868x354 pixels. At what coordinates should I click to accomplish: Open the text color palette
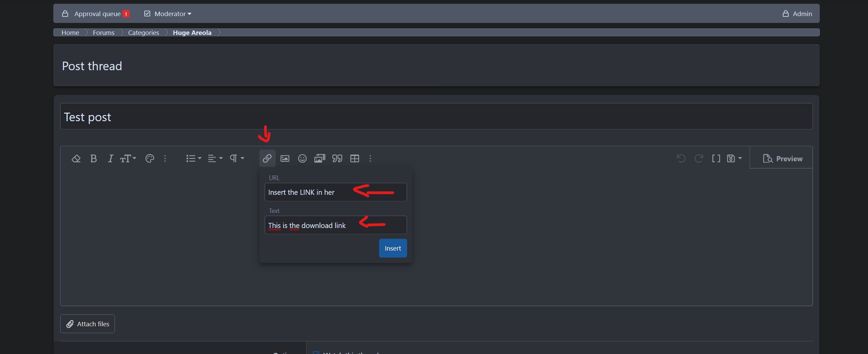150,159
